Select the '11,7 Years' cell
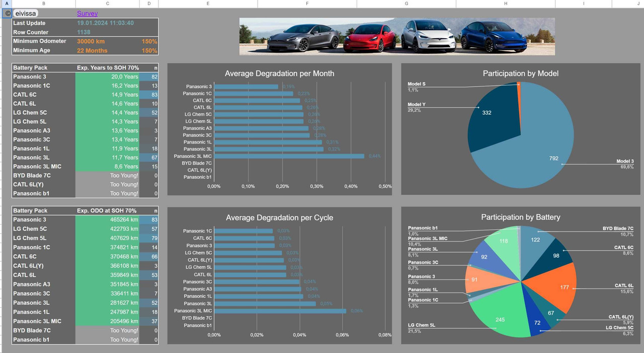This screenshot has height=353, width=644. coord(107,158)
